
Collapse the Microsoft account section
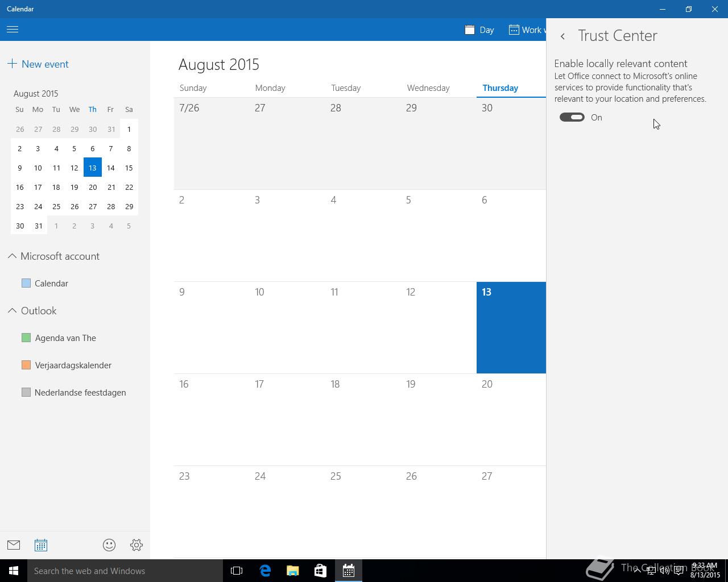tap(12, 256)
